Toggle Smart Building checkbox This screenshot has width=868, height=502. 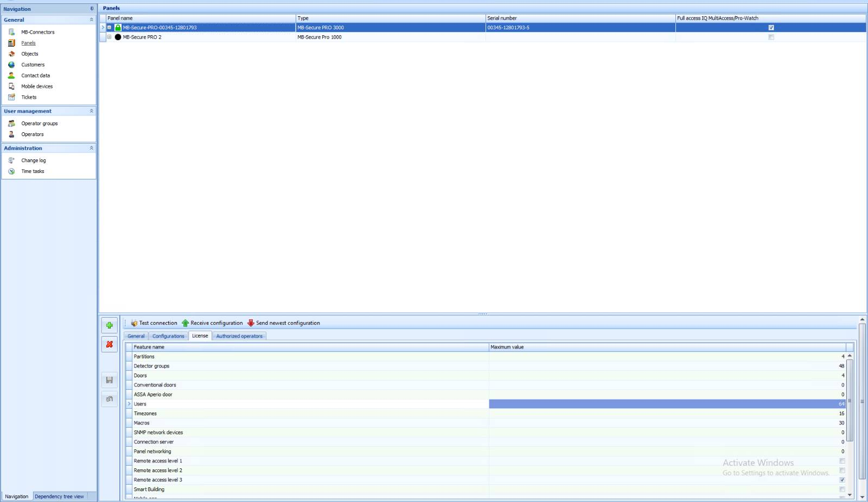point(842,489)
